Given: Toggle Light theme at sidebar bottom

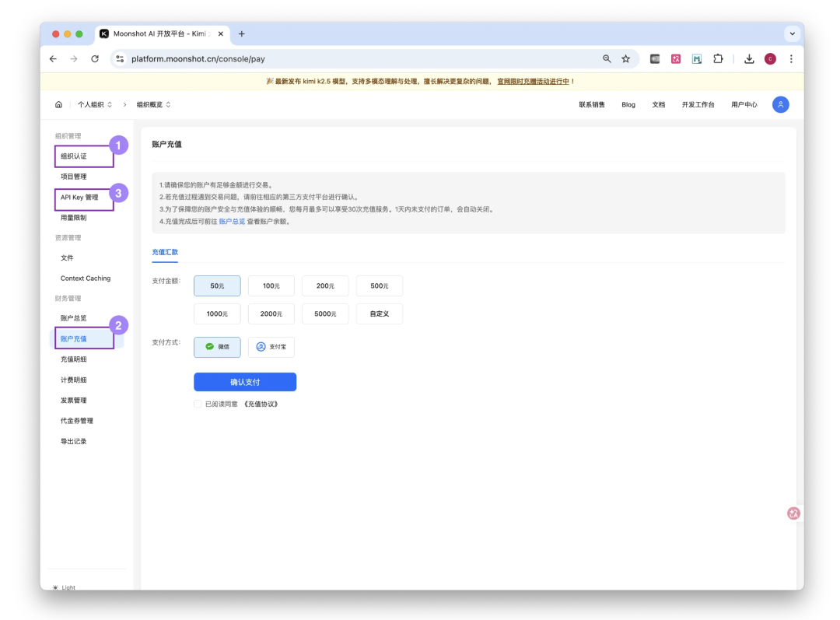Looking at the screenshot, I should pyautogui.click(x=62, y=587).
